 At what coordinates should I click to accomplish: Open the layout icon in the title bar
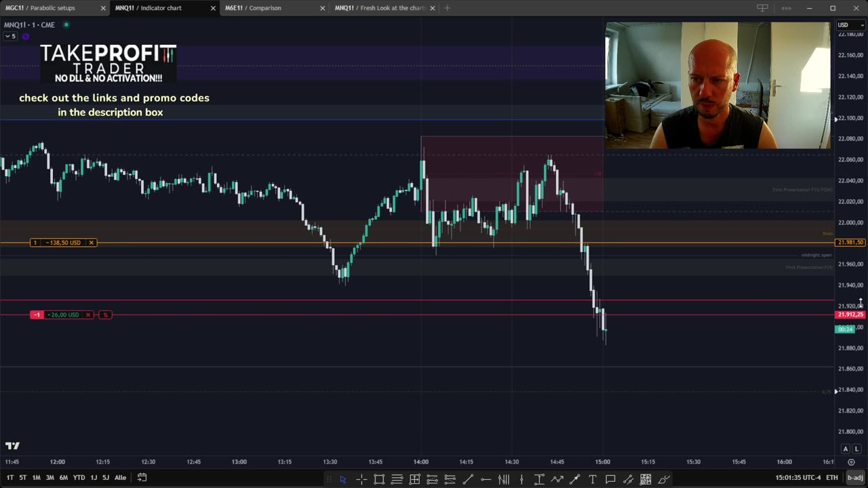763,8
